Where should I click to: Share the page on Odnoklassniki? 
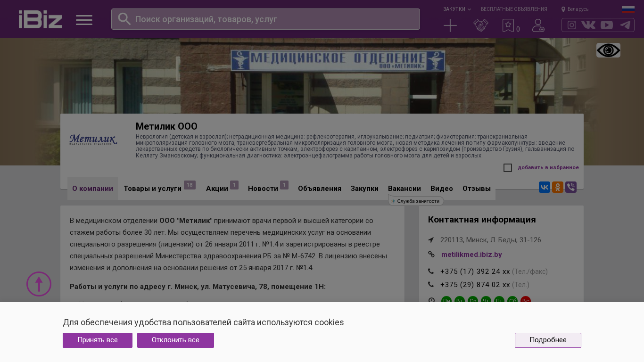pos(558,187)
